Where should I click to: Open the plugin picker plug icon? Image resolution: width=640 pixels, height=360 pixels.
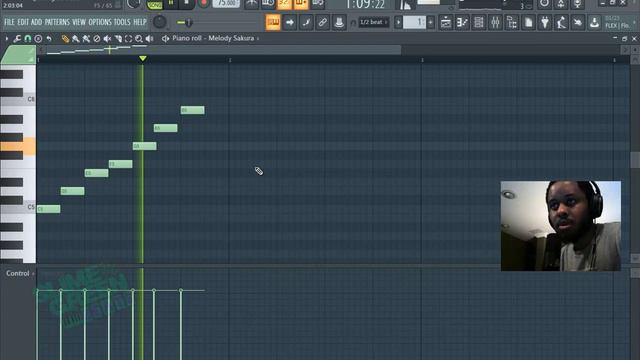[x=545, y=22]
